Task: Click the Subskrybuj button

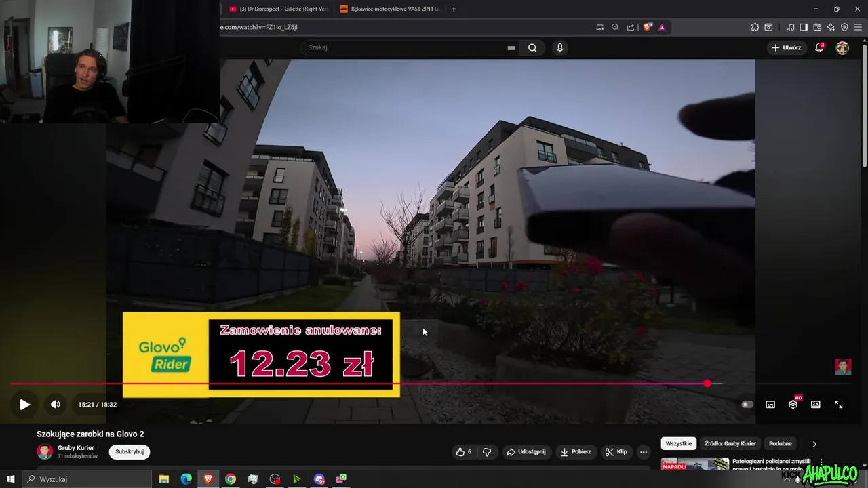Action: pyautogui.click(x=130, y=451)
